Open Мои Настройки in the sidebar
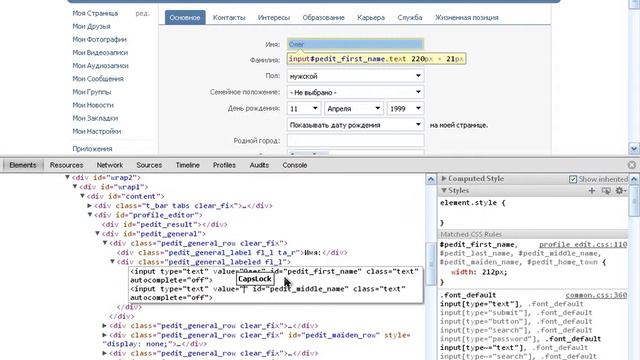Screen dimensions: 640x360 (97, 131)
